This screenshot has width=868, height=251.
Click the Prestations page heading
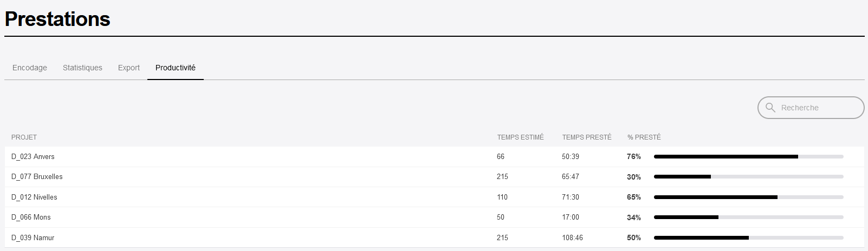[x=57, y=19]
